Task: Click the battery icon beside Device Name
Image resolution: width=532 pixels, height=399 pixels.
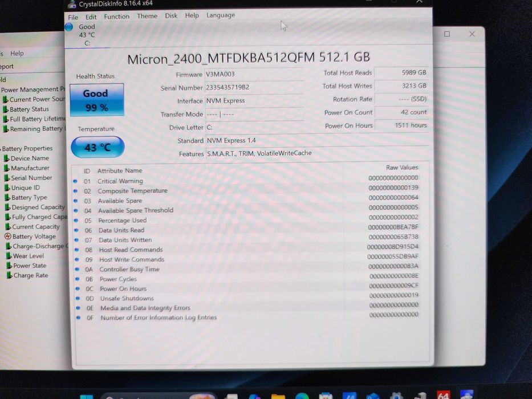Action: (x=6, y=158)
